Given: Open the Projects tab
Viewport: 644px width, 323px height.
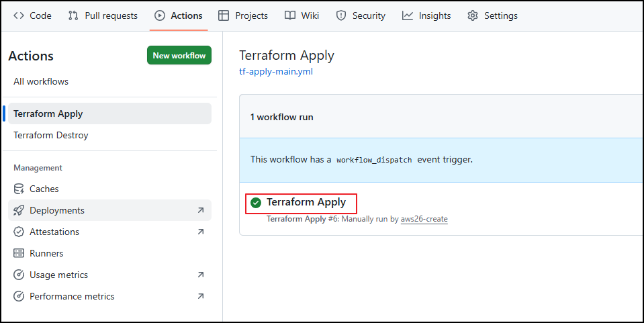Looking at the screenshot, I should click(243, 15).
